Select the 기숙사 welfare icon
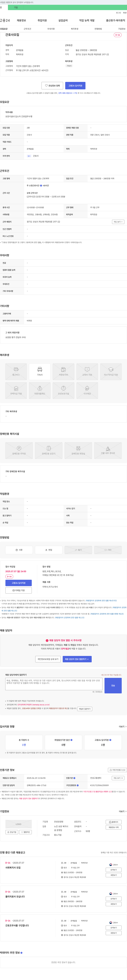This screenshot has width=127, height=980. [40, 372]
